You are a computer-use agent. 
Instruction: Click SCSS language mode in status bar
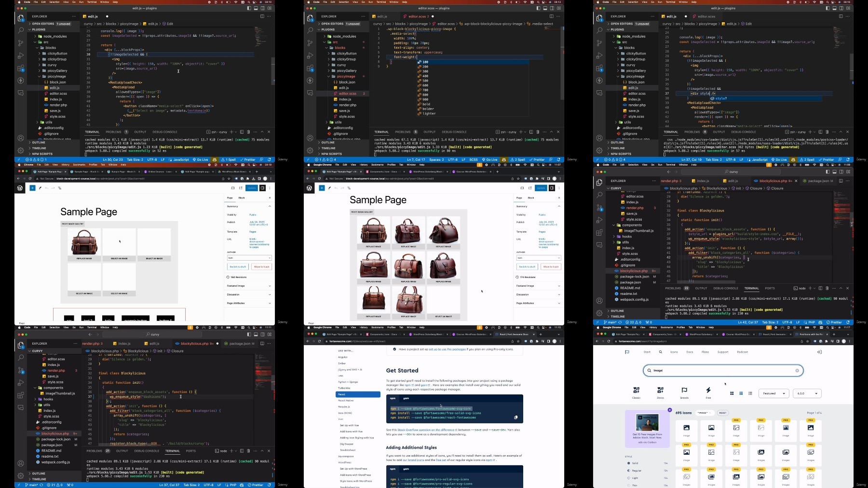(474, 160)
